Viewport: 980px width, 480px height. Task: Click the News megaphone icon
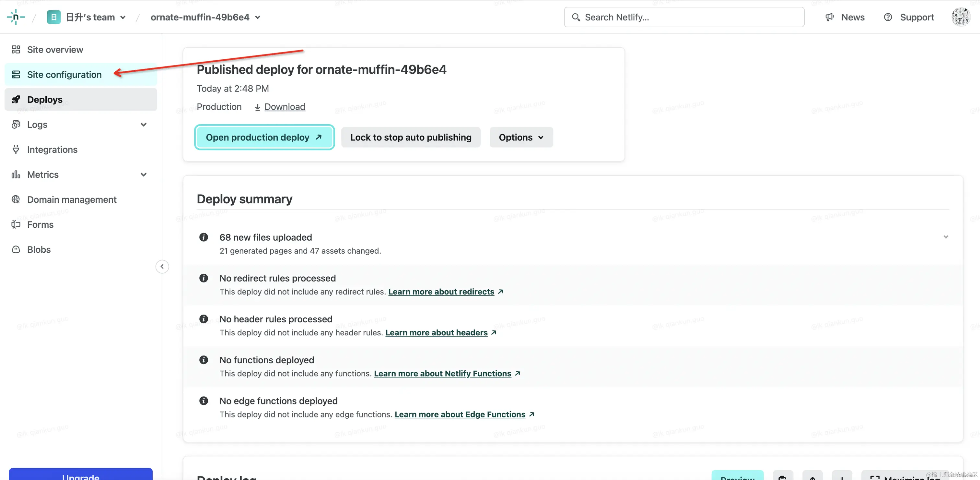[x=830, y=17]
